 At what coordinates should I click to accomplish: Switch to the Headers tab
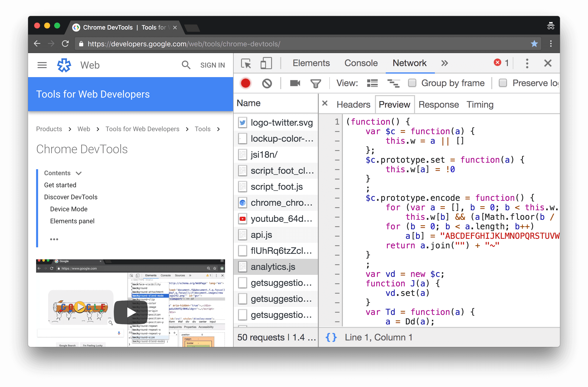pyautogui.click(x=353, y=104)
